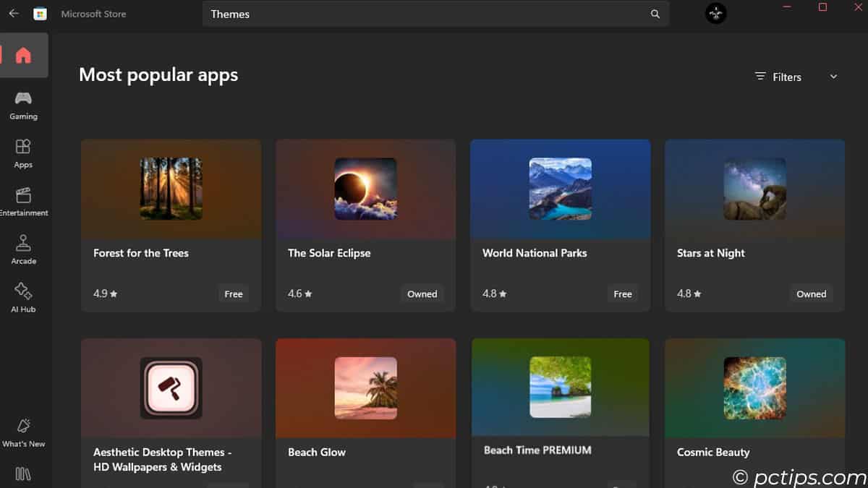
Task: Expand the Filters dropdown chevron
Action: click(x=833, y=76)
